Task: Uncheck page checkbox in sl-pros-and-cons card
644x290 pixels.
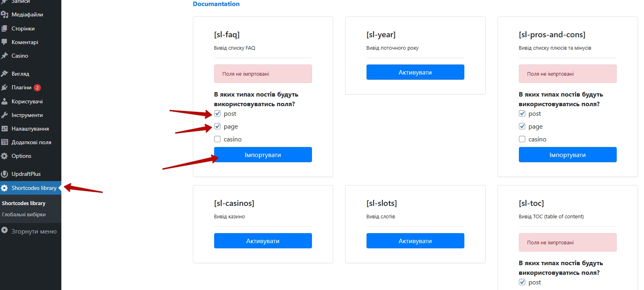Action: pyautogui.click(x=522, y=126)
